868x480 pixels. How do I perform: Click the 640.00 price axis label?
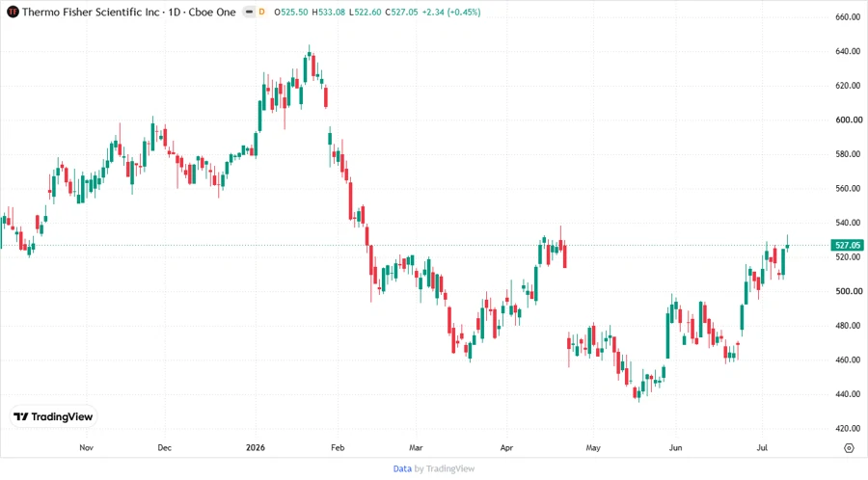point(848,51)
